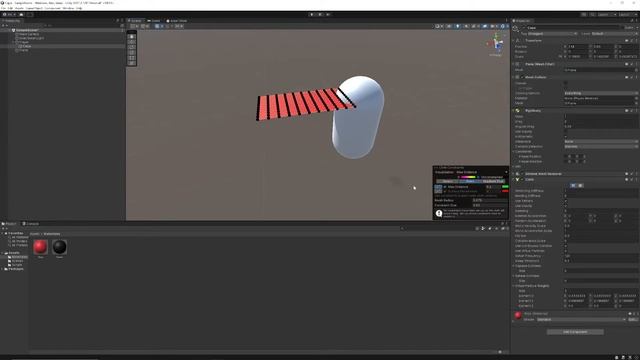Select the Rect tool in scene overlay
Image resolution: width=640 pixels, height=360 pixels.
pyautogui.click(x=131, y=58)
